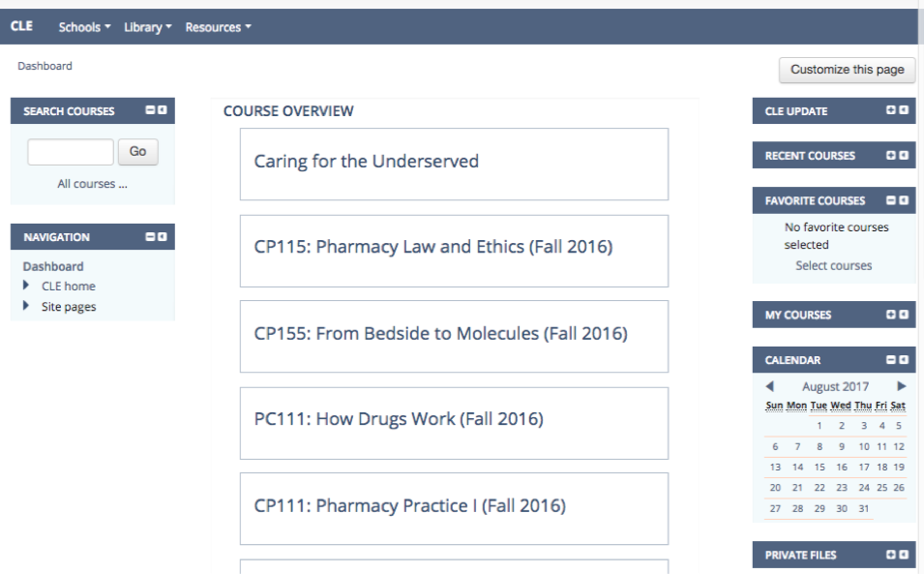Go to next month in calendar
Image resolution: width=924 pixels, height=574 pixels.
coord(902,386)
